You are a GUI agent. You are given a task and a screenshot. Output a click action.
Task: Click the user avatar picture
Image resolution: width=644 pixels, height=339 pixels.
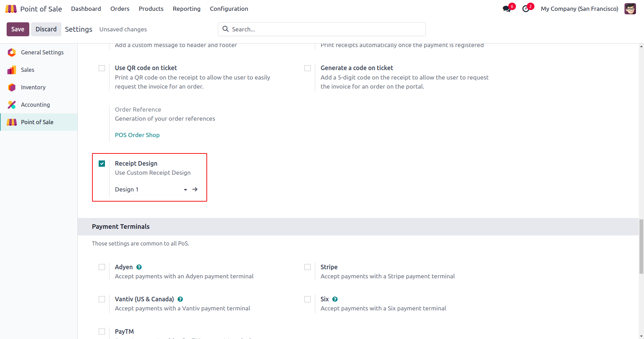(630, 9)
